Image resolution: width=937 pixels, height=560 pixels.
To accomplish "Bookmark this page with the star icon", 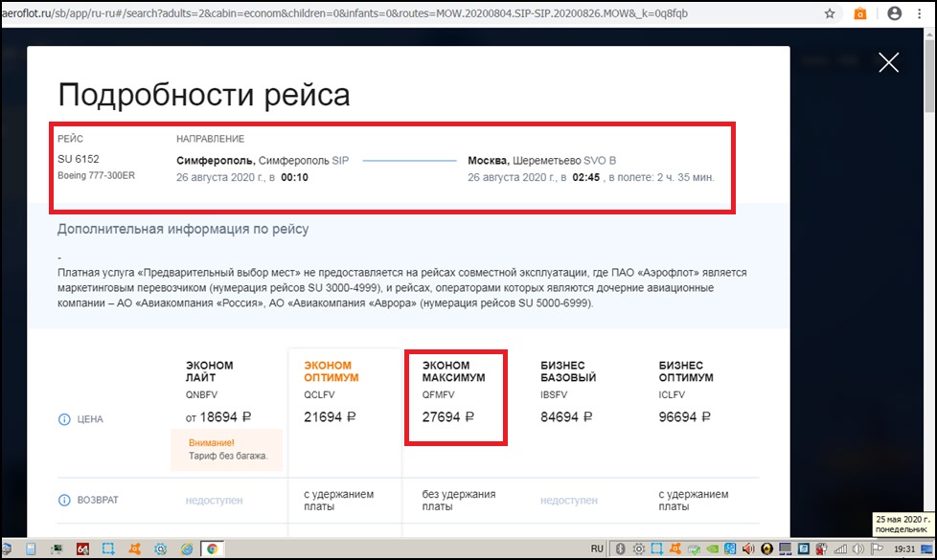I will 830,13.
